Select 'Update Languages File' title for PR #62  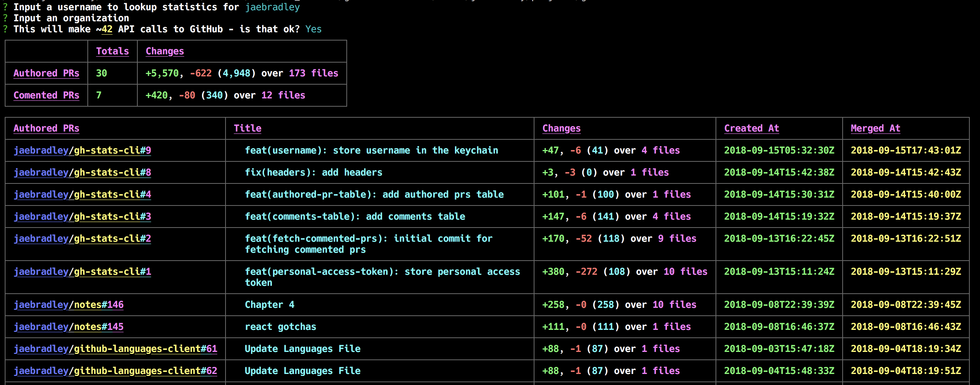(303, 371)
